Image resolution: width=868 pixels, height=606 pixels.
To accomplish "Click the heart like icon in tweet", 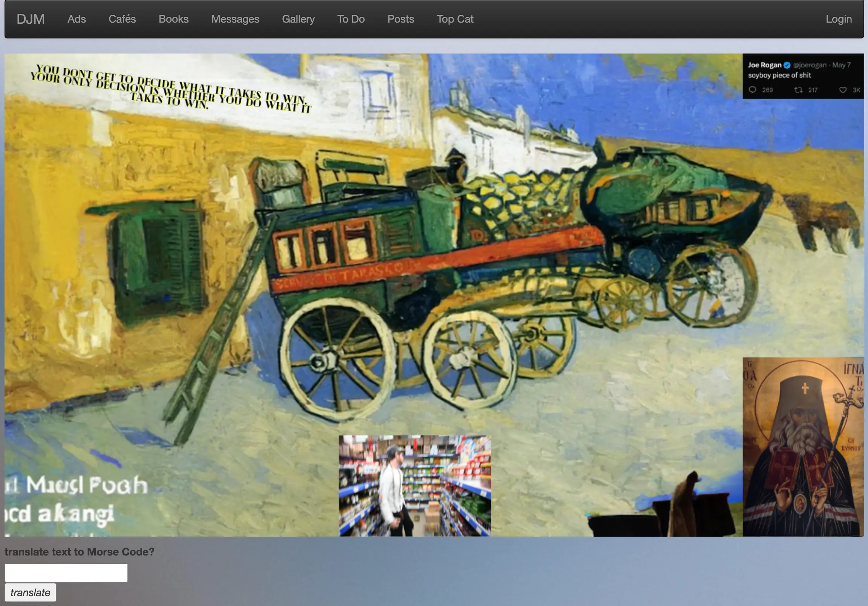I will 843,90.
